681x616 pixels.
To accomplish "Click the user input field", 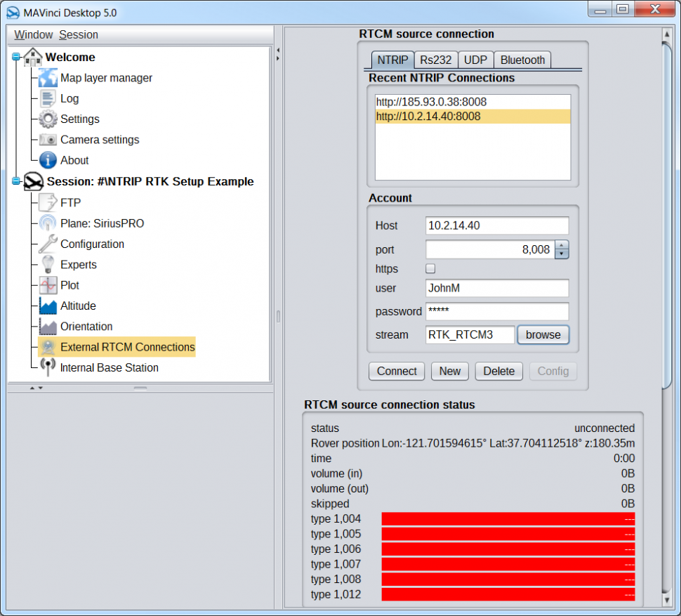I will point(497,288).
